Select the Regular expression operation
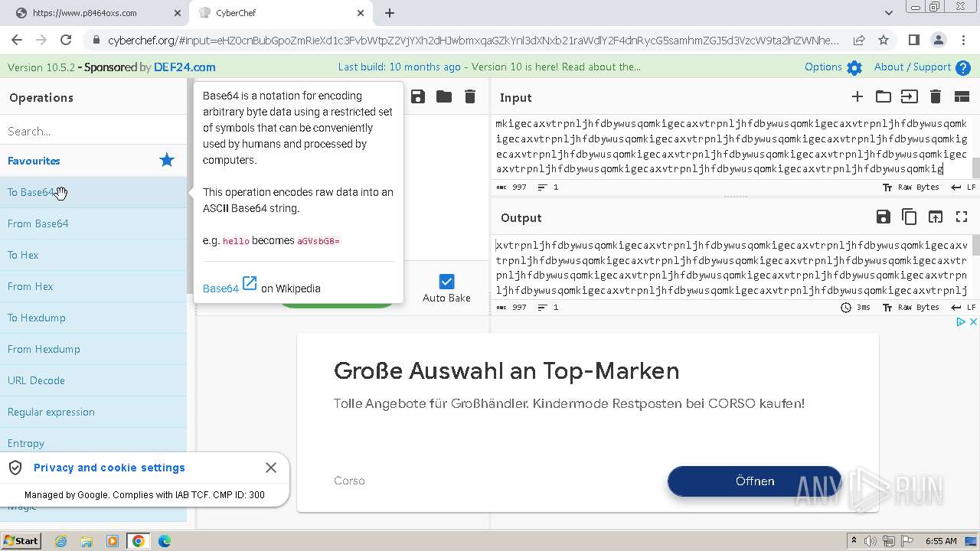This screenshot has height=551, width=980. coord(93,412)
